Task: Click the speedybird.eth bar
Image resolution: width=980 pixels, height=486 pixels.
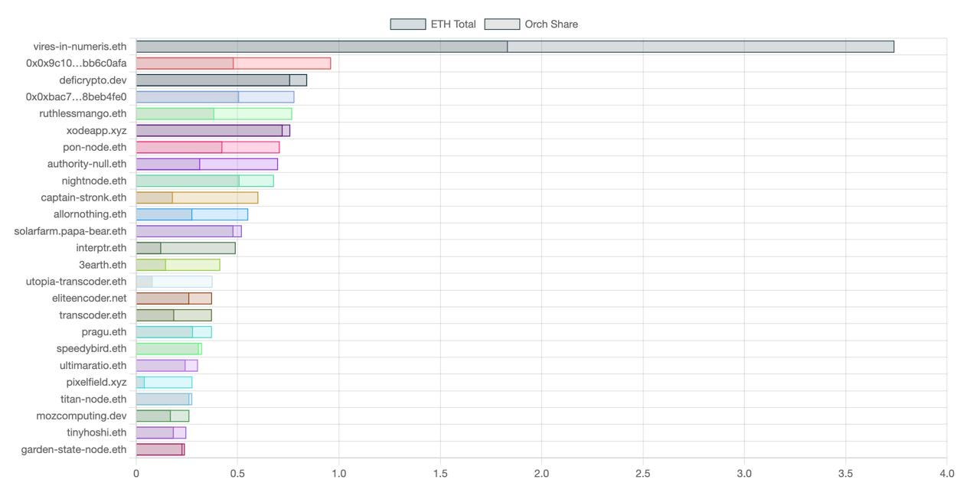Action: (x=168, y=349)
